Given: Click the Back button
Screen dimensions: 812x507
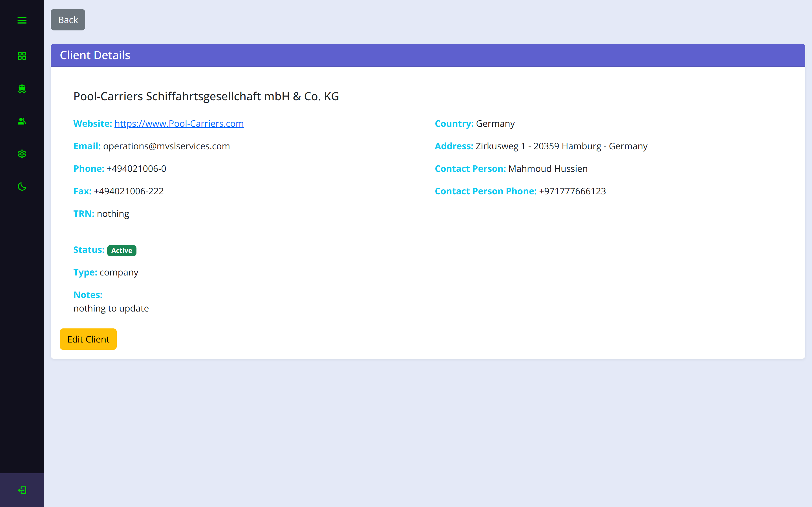Looking at the screenshot, I should [x=67, y=20].
